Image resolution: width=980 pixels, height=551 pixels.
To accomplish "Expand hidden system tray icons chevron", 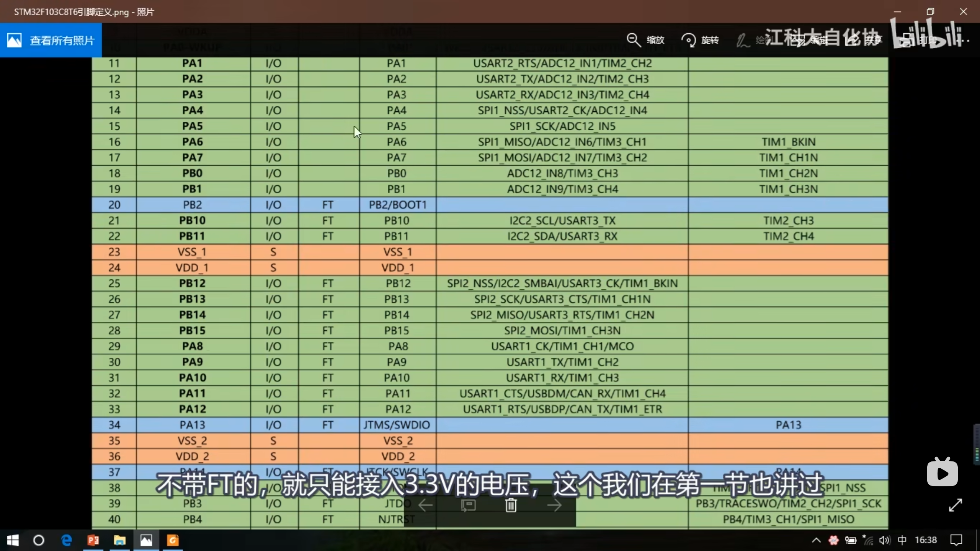I will [x=816, y=540].
